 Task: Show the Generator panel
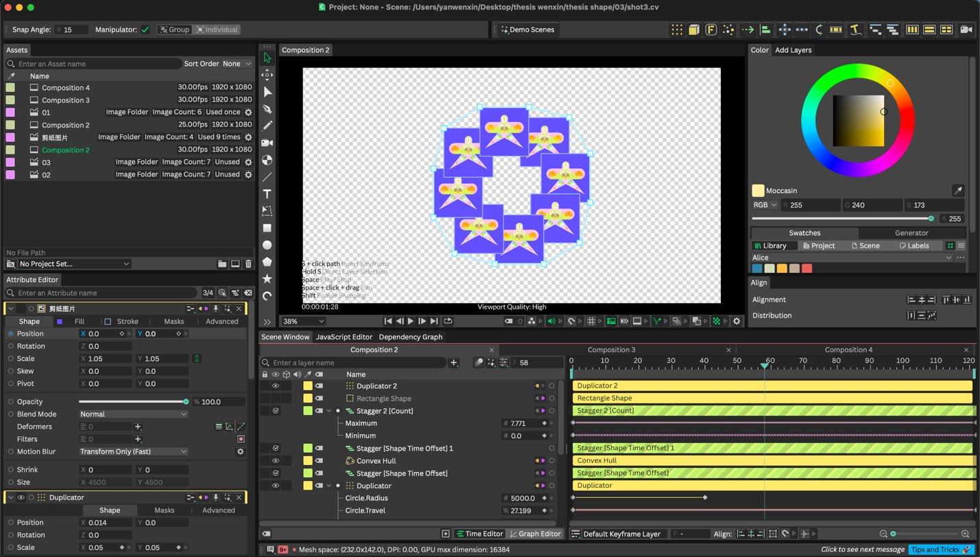click(911, 233)
